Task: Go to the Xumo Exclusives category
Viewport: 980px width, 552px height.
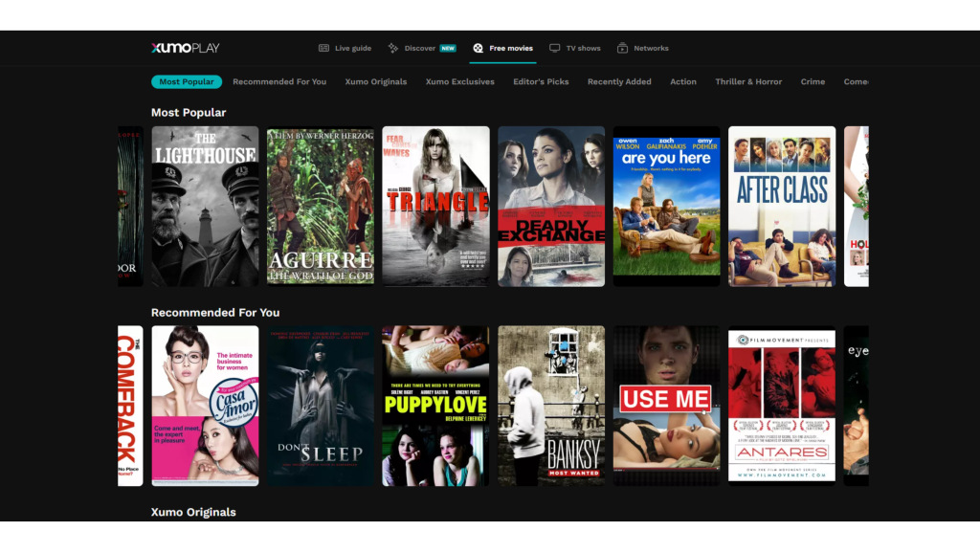Action: (459, 82)
